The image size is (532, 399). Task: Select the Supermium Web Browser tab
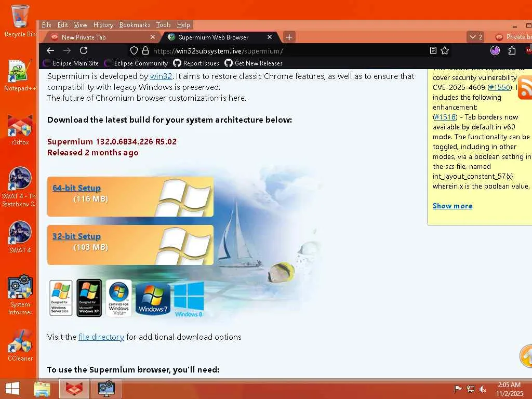(220, 37)
